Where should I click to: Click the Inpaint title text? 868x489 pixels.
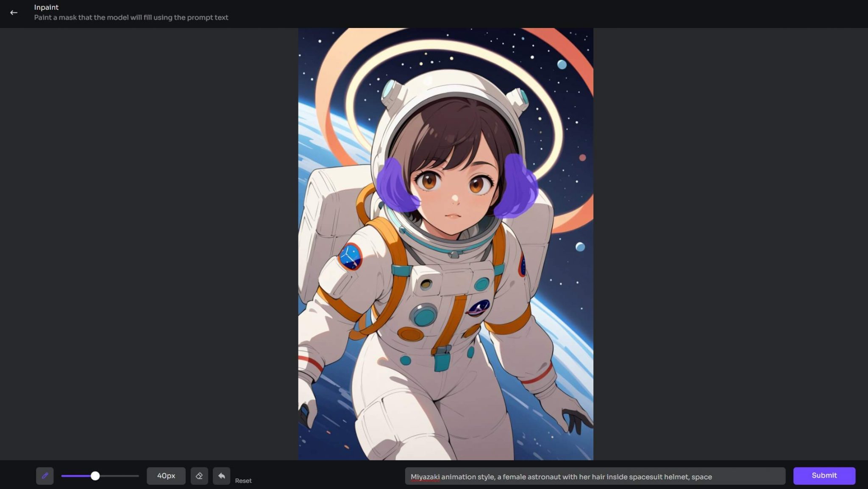pos(46,7)
